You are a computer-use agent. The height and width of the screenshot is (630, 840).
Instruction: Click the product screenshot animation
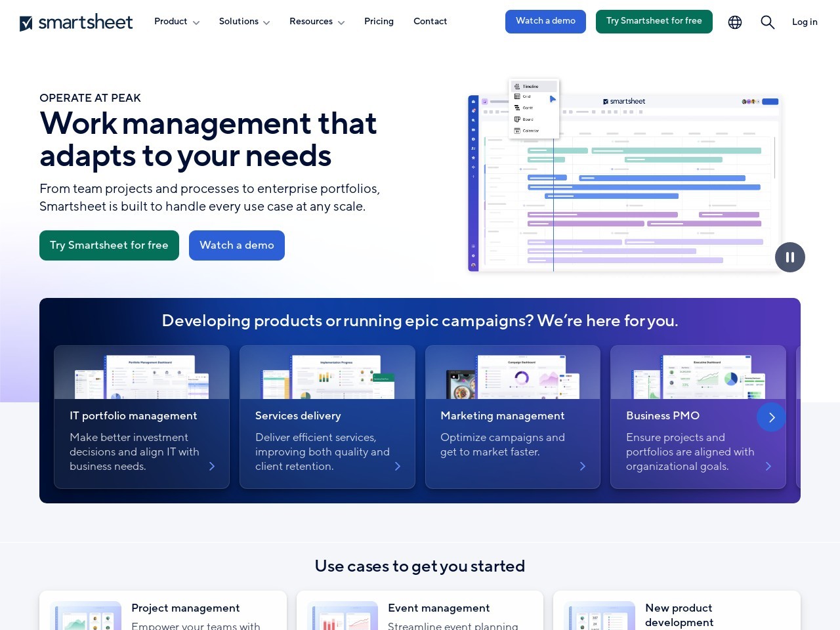click(x=625, y=176)
